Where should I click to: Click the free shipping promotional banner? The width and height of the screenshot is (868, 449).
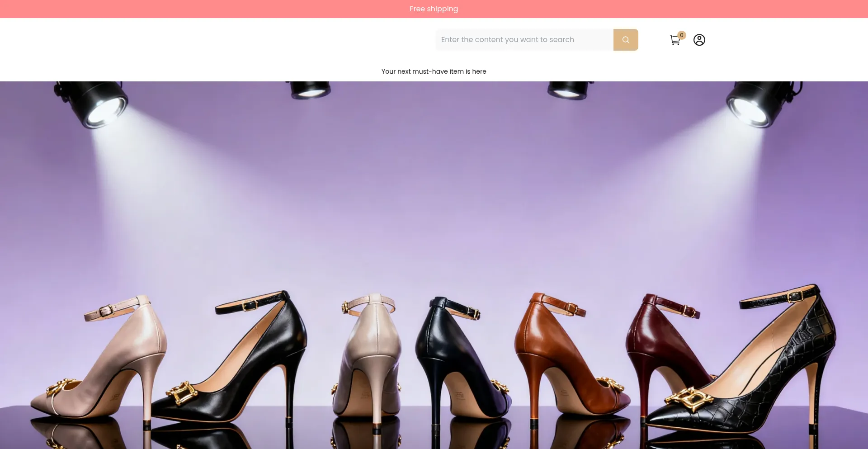click(x=433, y=9)
